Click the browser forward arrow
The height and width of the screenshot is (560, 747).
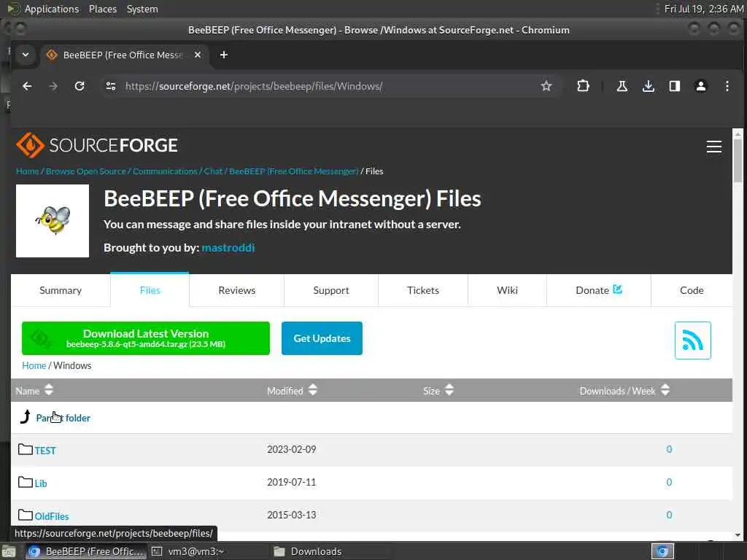pyautogui.click(x=53, y=86)
